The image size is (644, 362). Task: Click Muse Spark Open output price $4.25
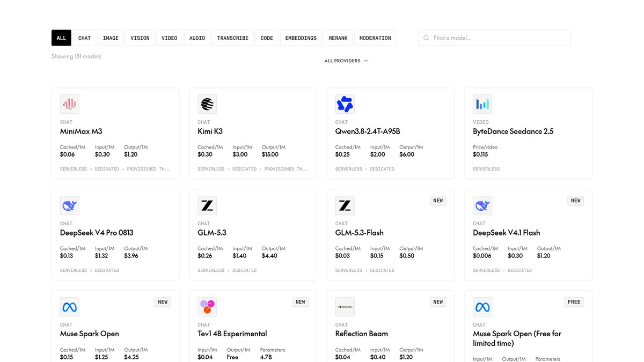click(131, 357)
